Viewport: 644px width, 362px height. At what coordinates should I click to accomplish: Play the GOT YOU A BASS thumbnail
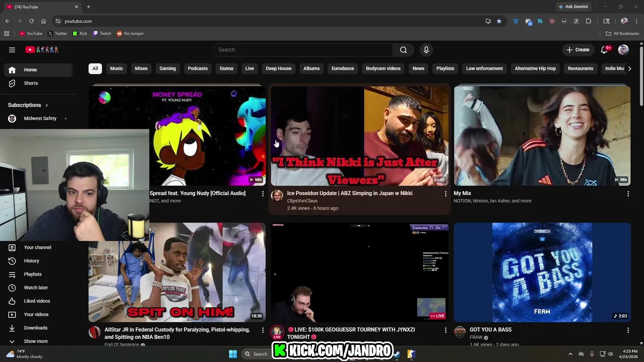coord(542,272)
